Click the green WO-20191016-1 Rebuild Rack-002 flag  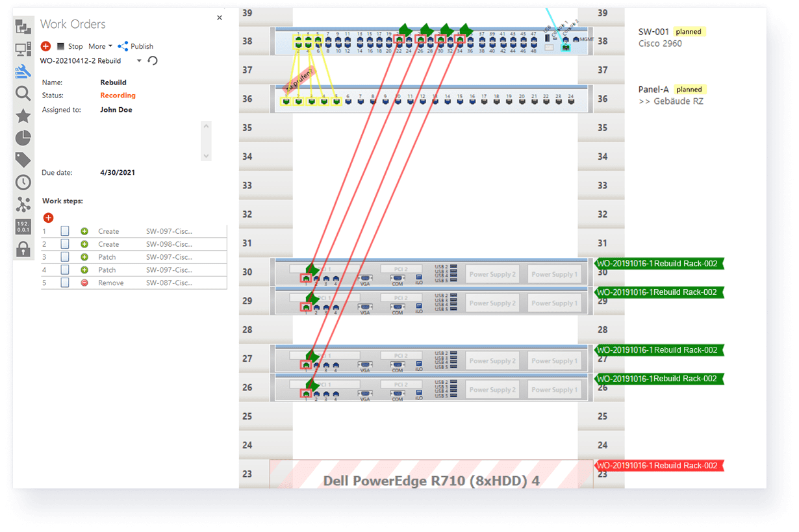click(658, 264)
